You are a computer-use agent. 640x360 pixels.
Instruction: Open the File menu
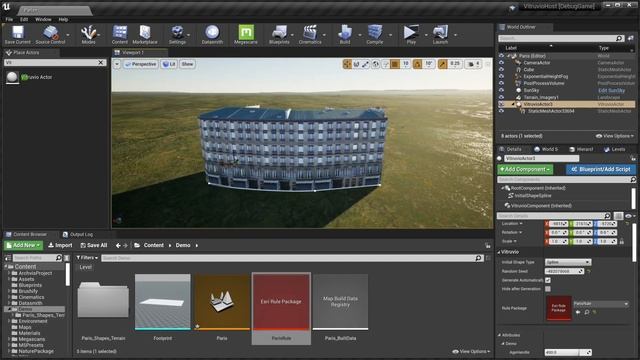pyautogui.click(x=9, y=19)
